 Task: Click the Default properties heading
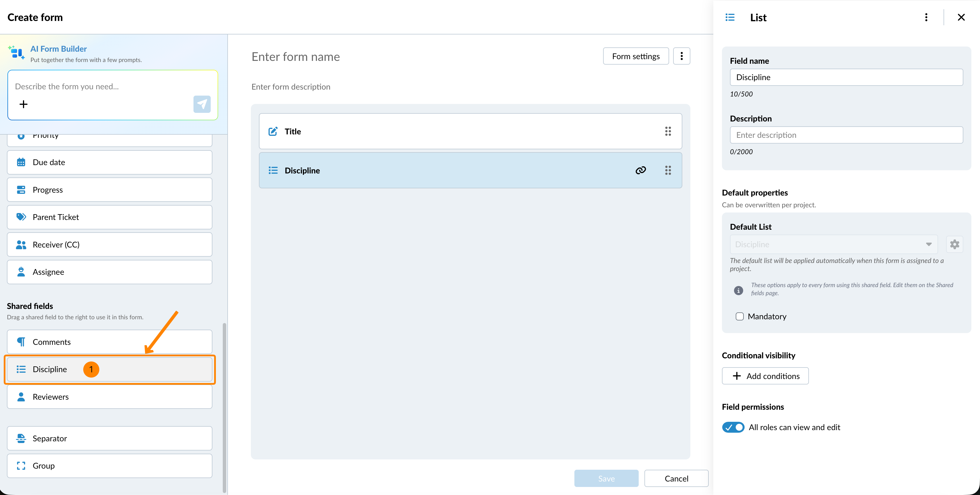click(x=755, y=193)
